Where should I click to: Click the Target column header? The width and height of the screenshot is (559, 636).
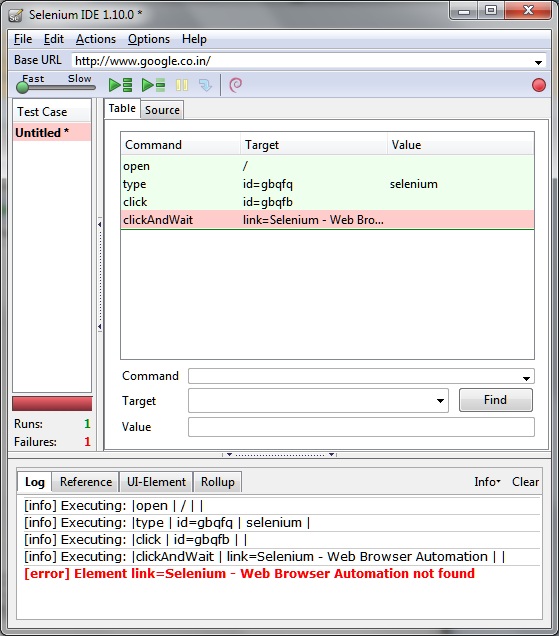point(314,145)
